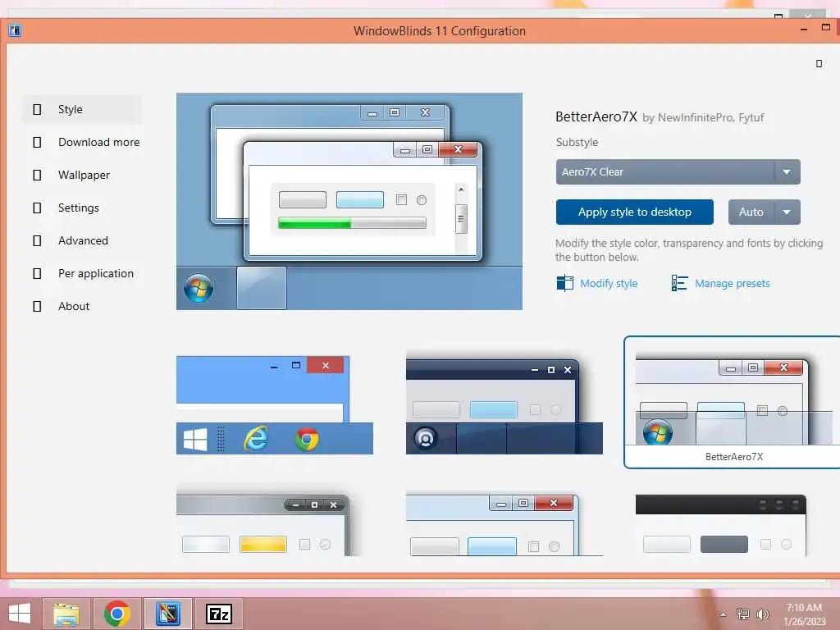Image resolution: width=840 pixels, height=630 pixels.
Task: Open File Explorer from the taskbar
Action: 66,614
